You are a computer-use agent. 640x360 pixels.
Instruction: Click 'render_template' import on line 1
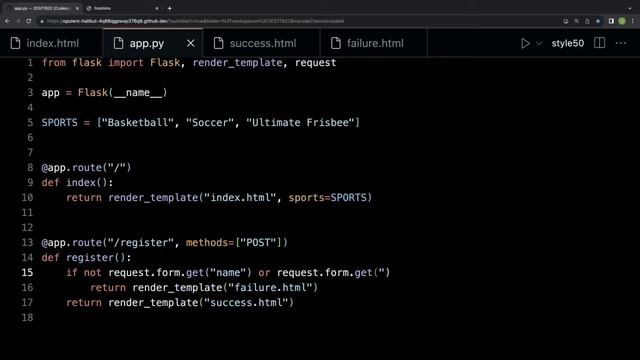(x=237, y=62)
